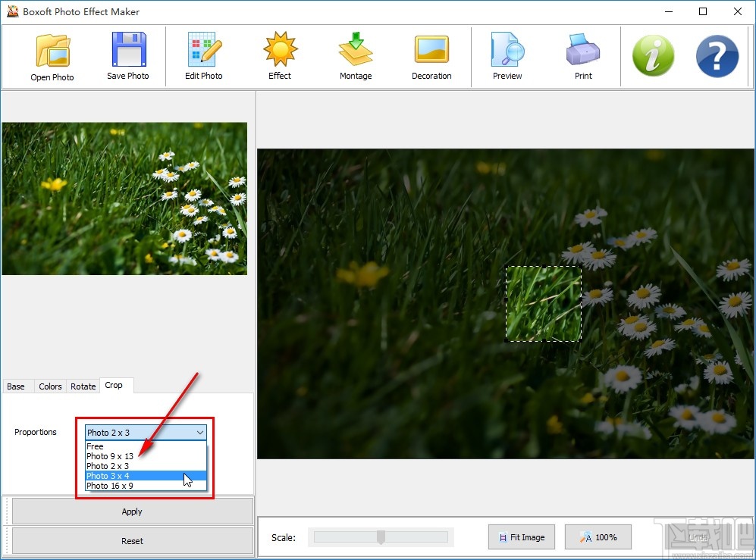Viewport: 756px width, 560px height.
Task: Open the green info About icon
Action: pyautogui.click(x=653, y=55)
